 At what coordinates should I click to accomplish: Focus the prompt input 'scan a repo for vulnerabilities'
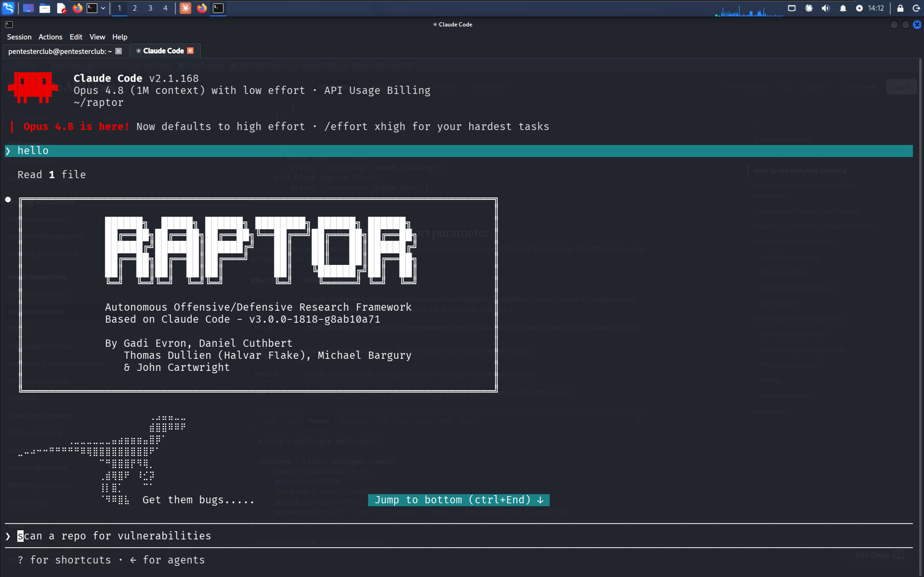point(459,536)
